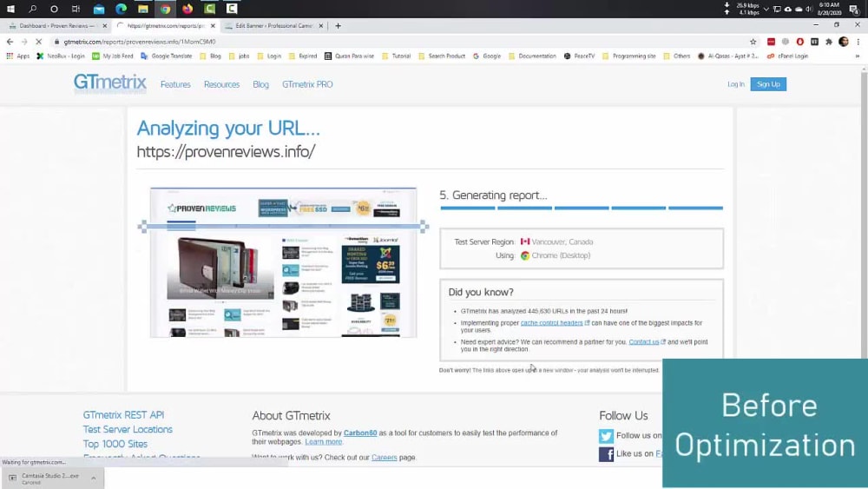This screenshot has width=868, height=489.
Task: Open the Mail app from taskbar
Action: pos(99,9)
